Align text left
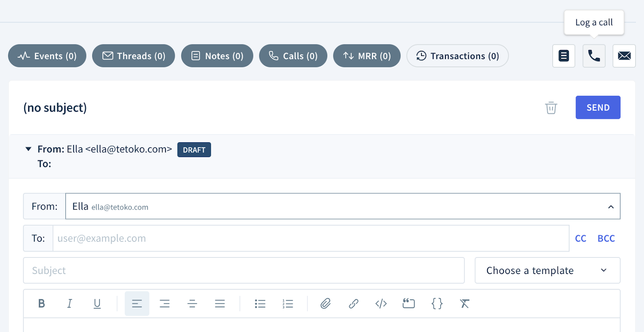644x332 pixels. coord(137,303)
